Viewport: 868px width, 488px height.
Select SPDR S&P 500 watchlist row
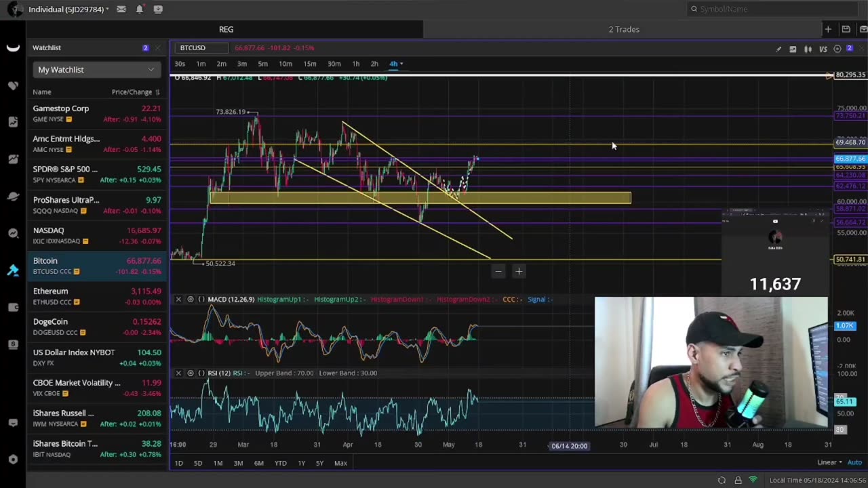(97, 174)
